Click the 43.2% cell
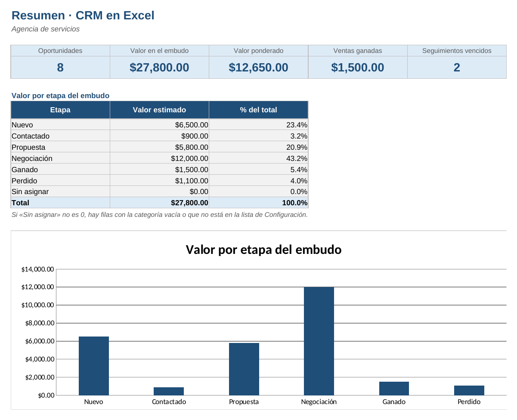Image resolution: width=517 pixels, height=420 pixels. click(x=259, y=158)
